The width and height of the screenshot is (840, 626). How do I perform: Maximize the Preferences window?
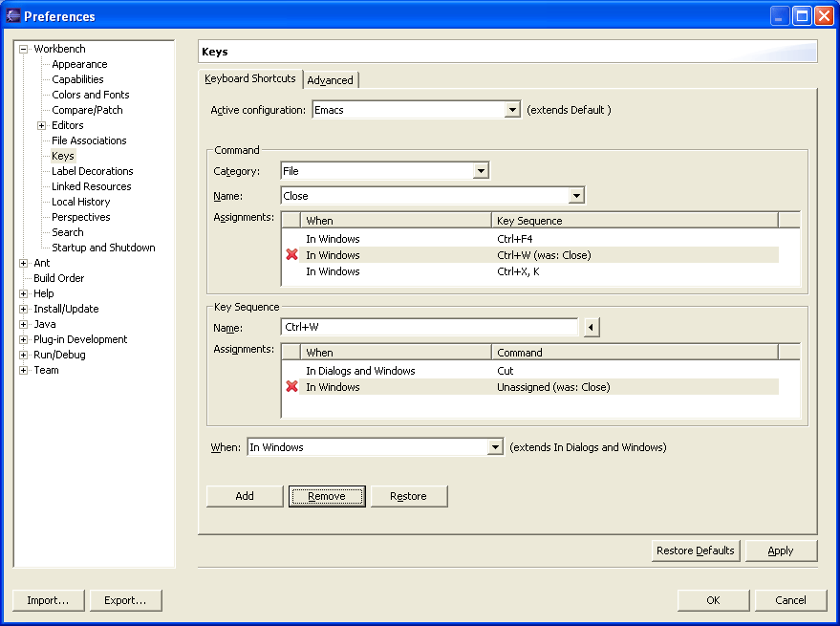(x=802, y=16)
